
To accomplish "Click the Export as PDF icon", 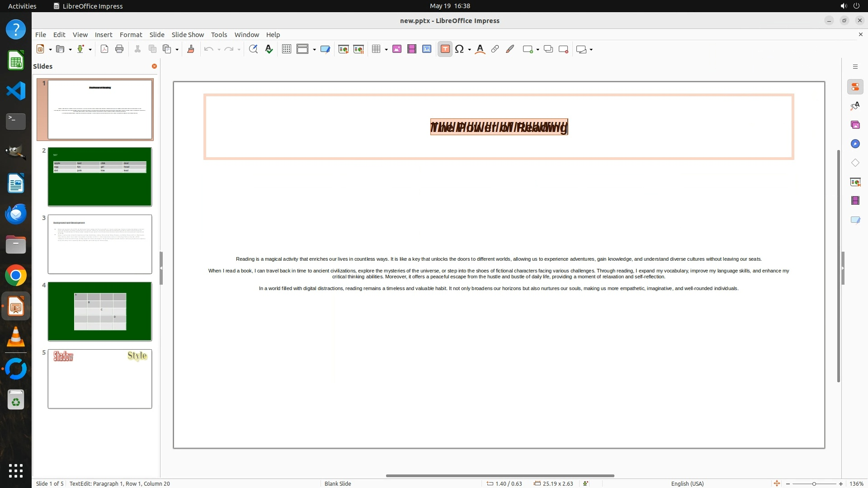I will [x=104, y=49].
